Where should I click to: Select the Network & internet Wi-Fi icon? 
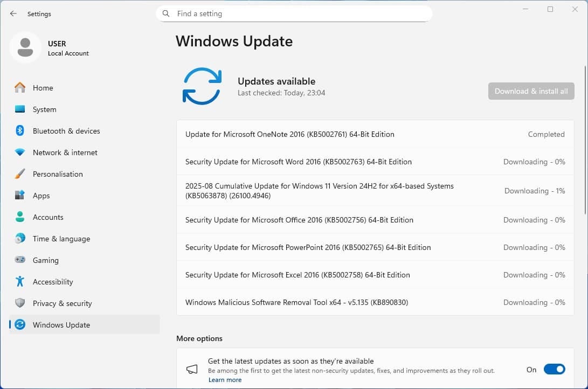[x=20, y=152]
